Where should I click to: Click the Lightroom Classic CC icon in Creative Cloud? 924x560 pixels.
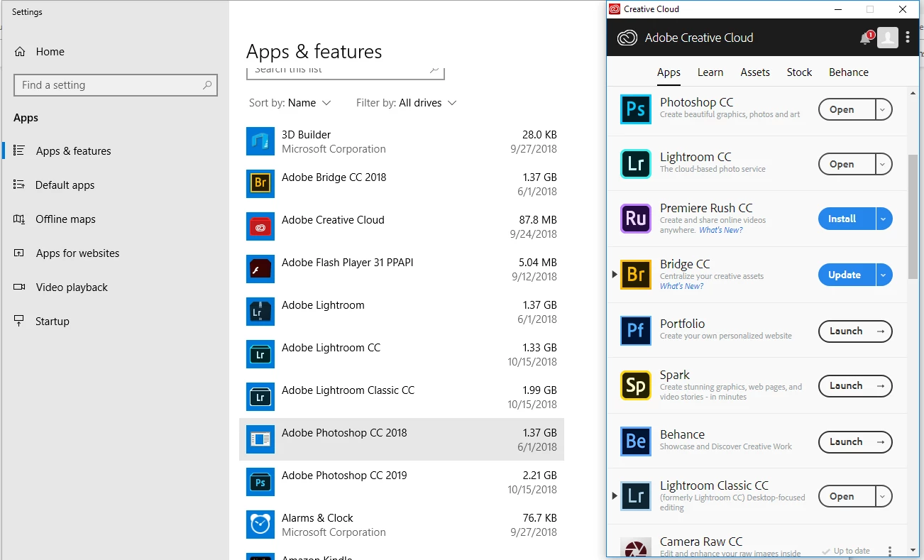coord(636,496)
